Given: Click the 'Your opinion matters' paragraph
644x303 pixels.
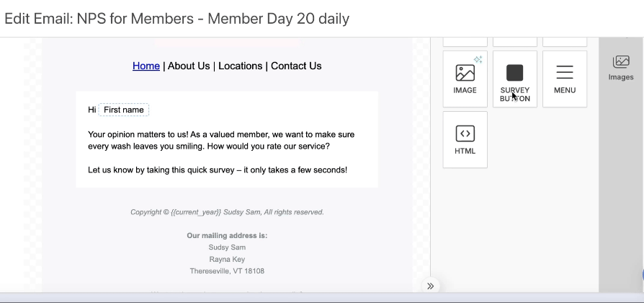Looking at the screenshot, I should (221, 140).
